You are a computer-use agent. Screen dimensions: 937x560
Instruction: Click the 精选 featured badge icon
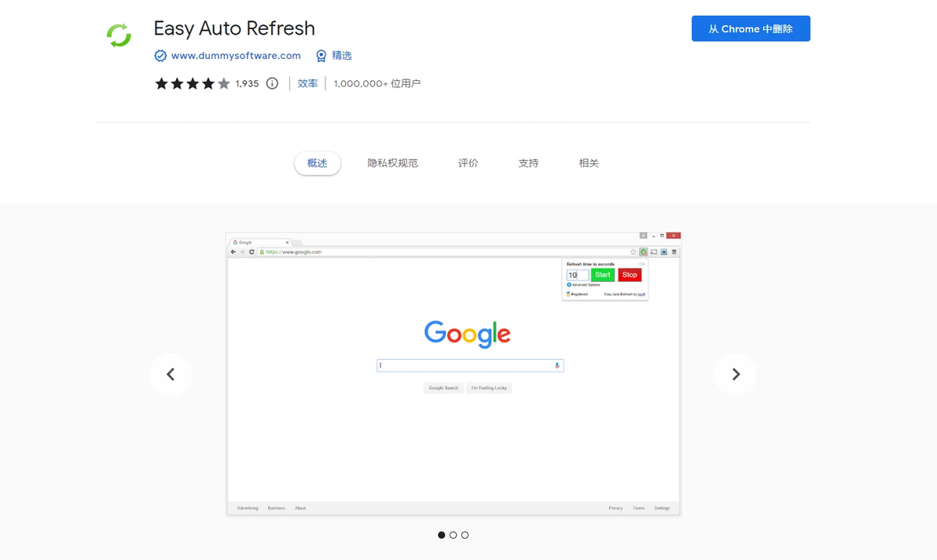tap(322, 56)
